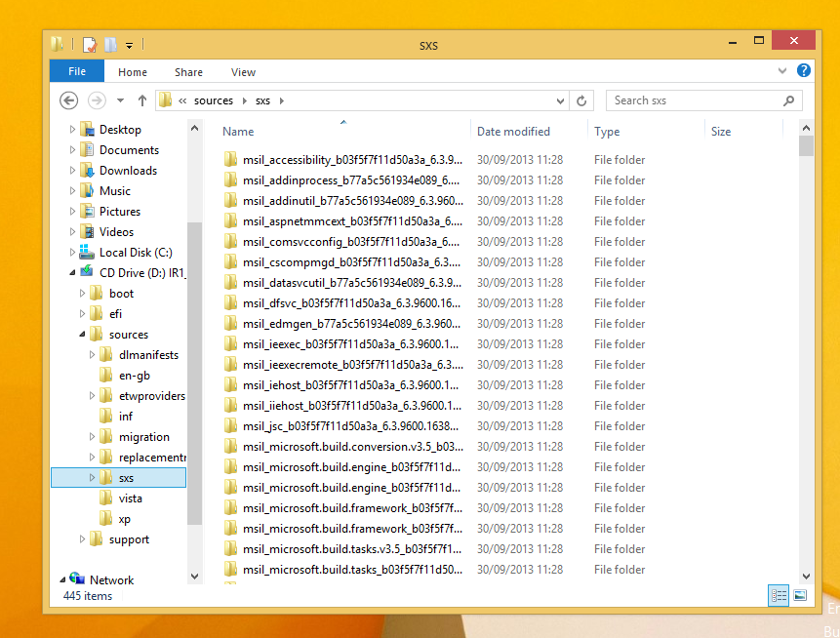Expand the sxs folder node in tree
The height and width of the screenshot is (638, 840).
click(x=92, y=478)
